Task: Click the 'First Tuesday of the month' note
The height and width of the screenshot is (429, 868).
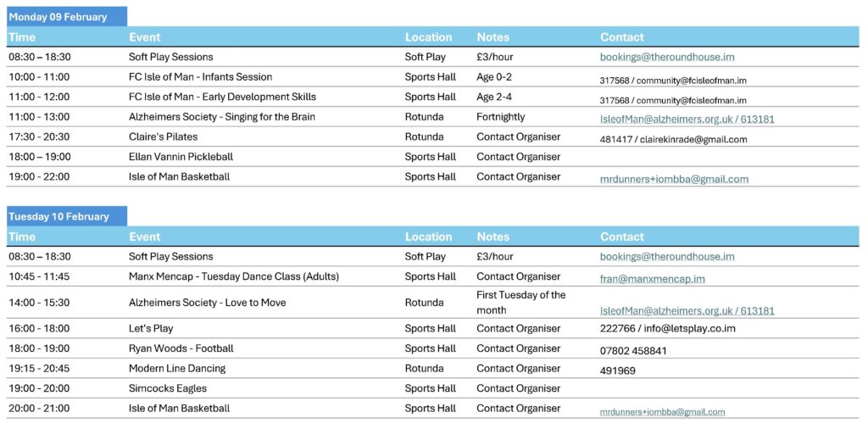Action: pyautogui.click(x=520, y=303)
